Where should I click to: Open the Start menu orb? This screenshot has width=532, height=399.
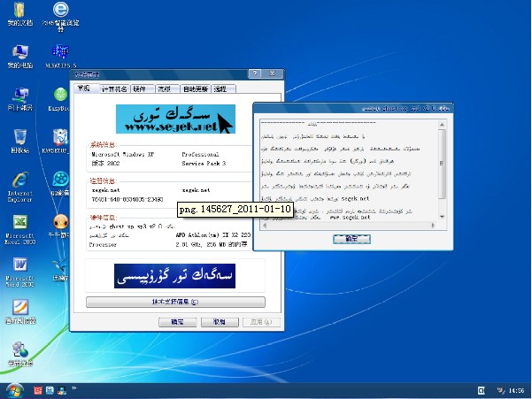pyautogui.click(x=14, y=391)
